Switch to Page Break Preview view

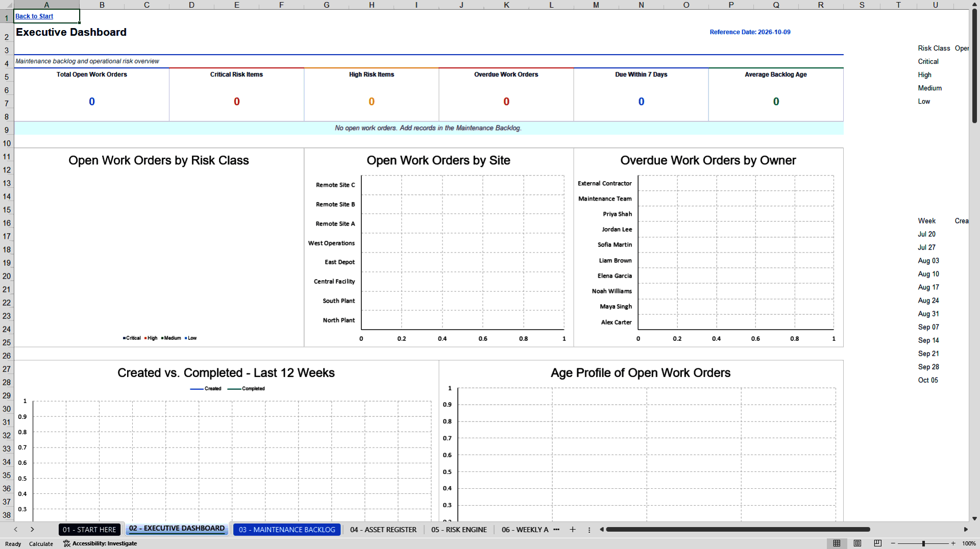coord(878,543)
